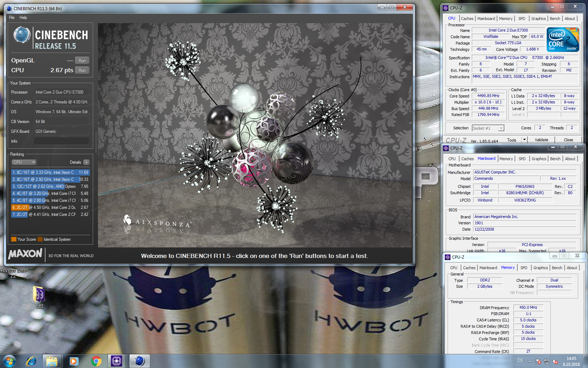
Task: Click the Details arrow button in Ranking
Action: coord(86,162)
